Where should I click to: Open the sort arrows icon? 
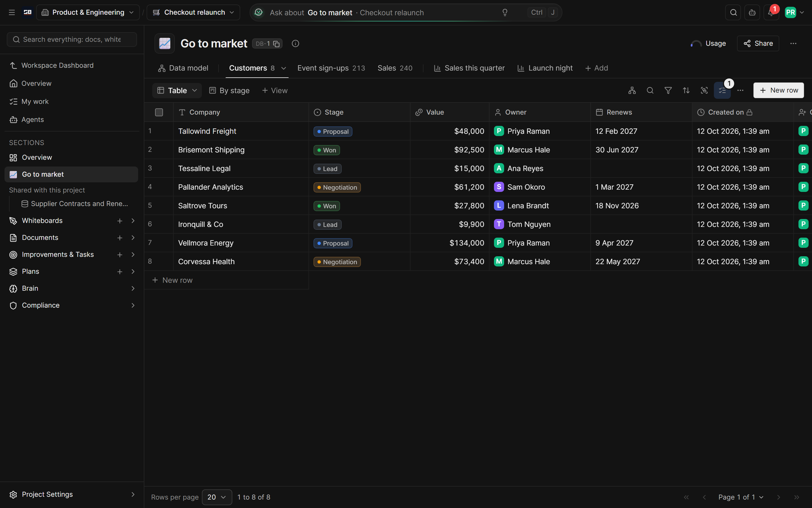pyautogui.click(x=686, y=90)
